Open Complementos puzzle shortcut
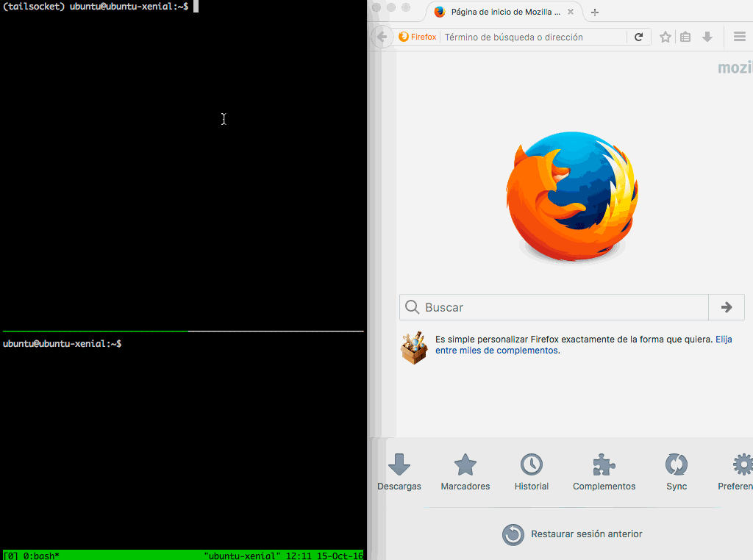This screenshot has width=753, height=560. [x=604, y=472]
